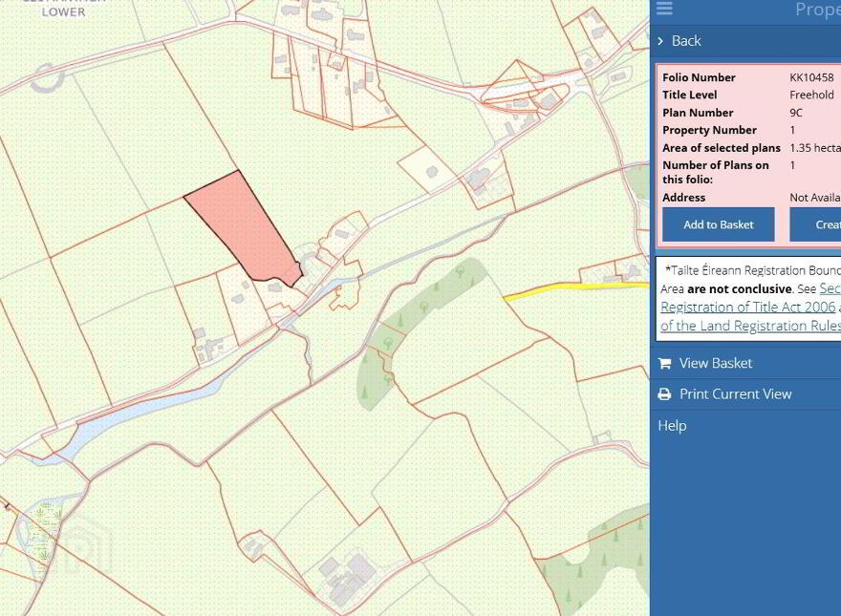Click the shopping cart icon
The width and height of the screenshot is (841, 616).
[664, 364]
